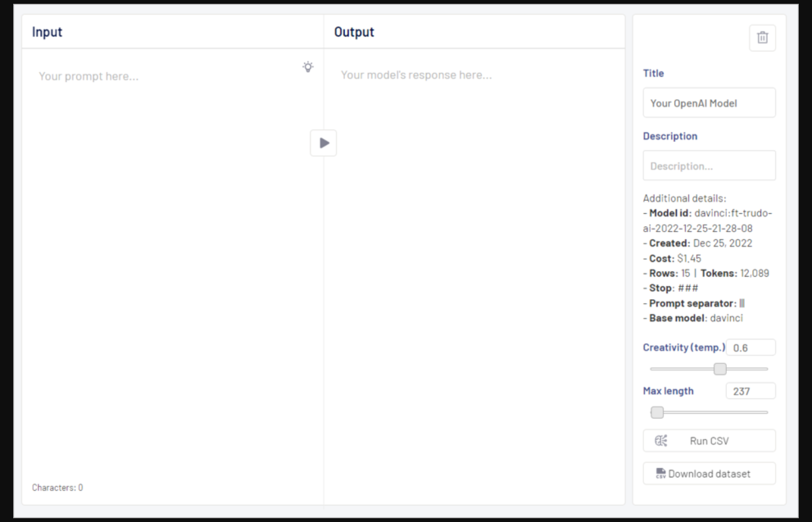Click the lightbulb prompt suggestion icon

(x=308, y=67)
